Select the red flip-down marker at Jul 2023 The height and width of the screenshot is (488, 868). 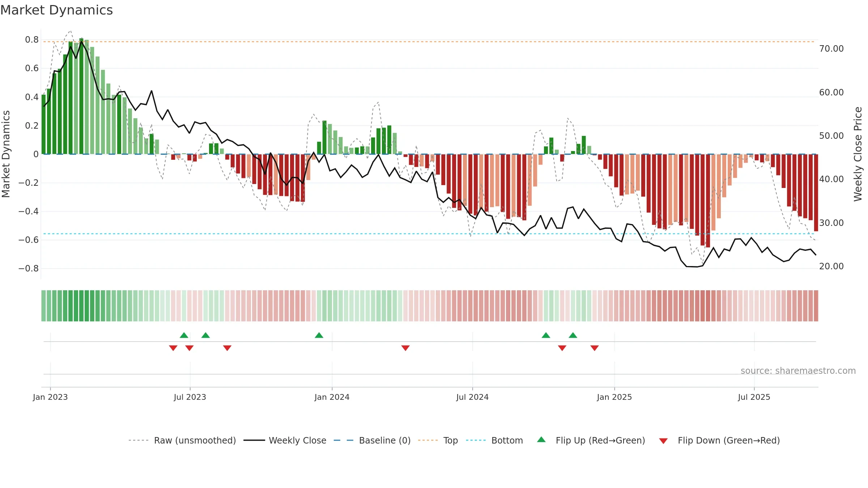point(190,348)
